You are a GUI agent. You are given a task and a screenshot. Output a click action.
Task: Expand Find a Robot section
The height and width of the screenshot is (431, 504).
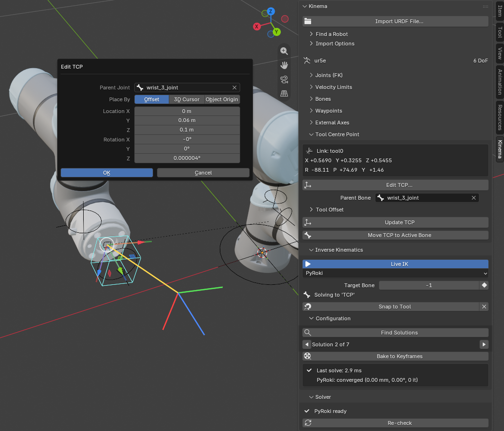coord(311,34)
